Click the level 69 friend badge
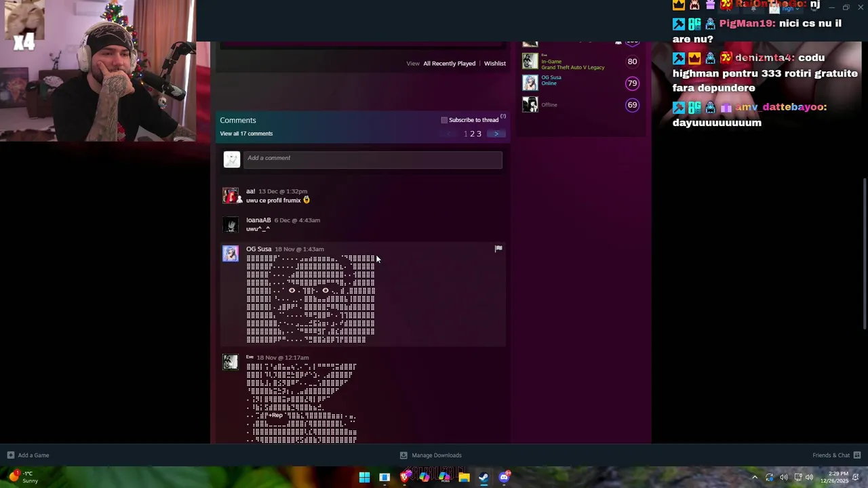868x488 pixels. click(x=632, y=105)
